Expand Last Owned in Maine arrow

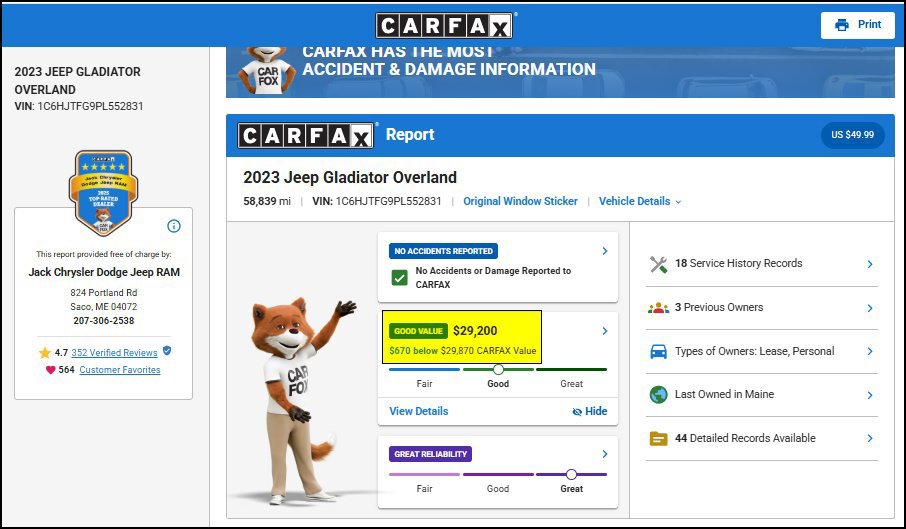(x=870, y=395)
